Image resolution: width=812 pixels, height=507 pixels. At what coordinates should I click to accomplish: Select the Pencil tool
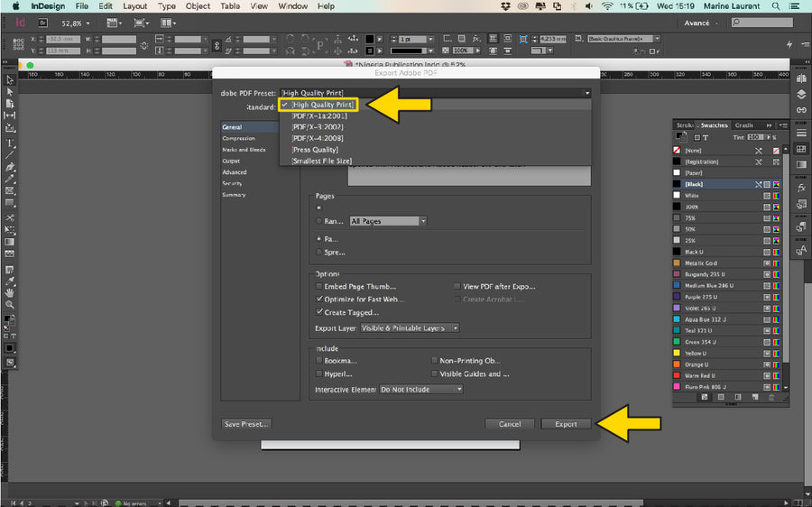pos(10,179)
